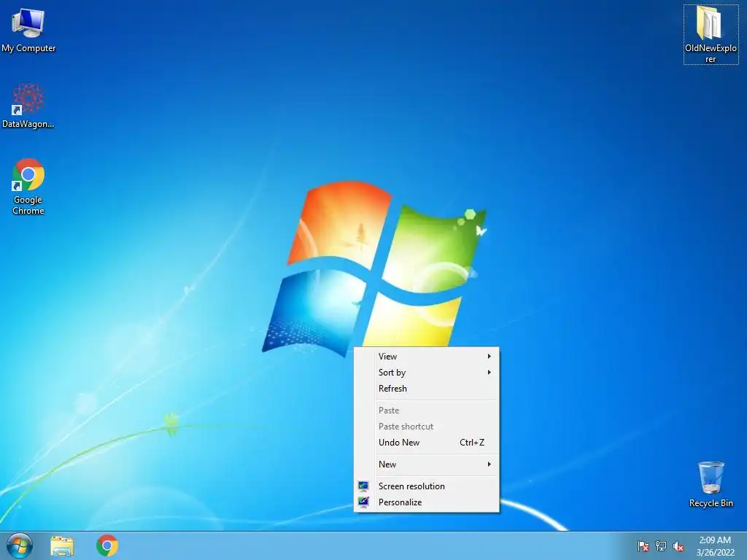The width and height of the screenshot is (747, 560).
Task: Click the 3/26/2022 date in the tray
Action: pos(715,553)
